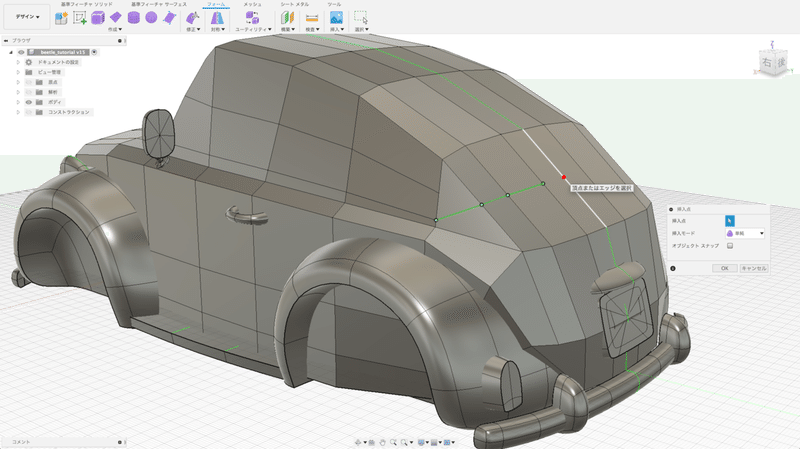Click the Measure inspect icon
The width and height of the screenshot is (800, 449).
coord(311,19)
